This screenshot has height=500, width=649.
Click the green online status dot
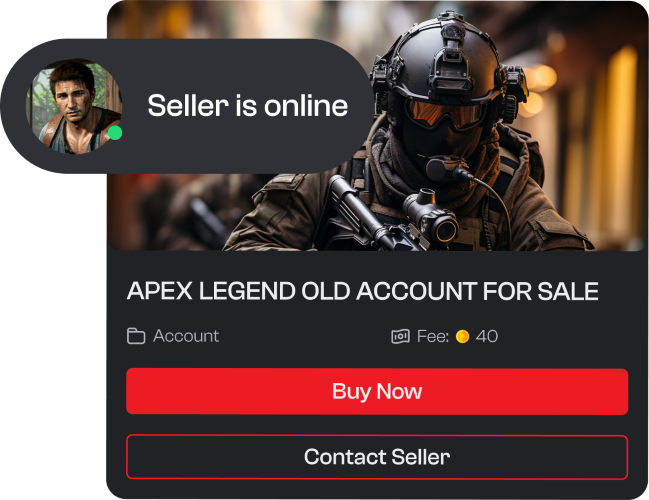click(x=115, y=133)
